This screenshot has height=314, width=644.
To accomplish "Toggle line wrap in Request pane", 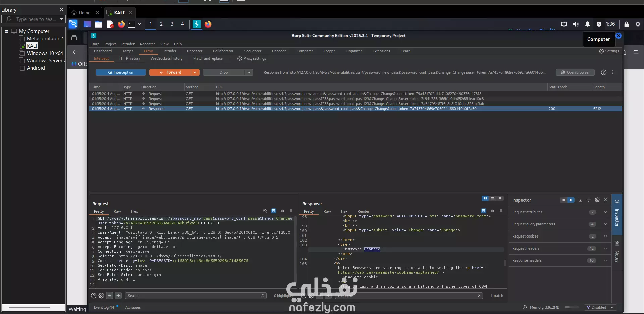I will click(x=274, y=211).
